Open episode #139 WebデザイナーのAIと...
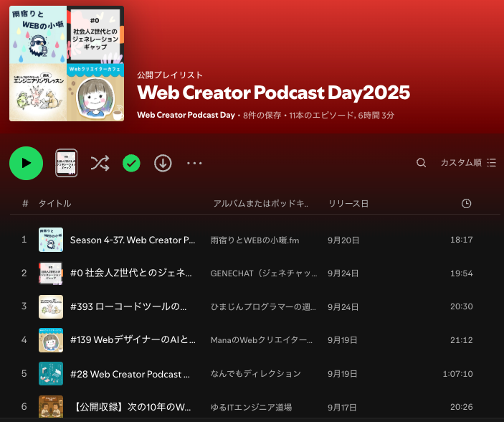The image size is (504, 422). click(x=133, y=340)
